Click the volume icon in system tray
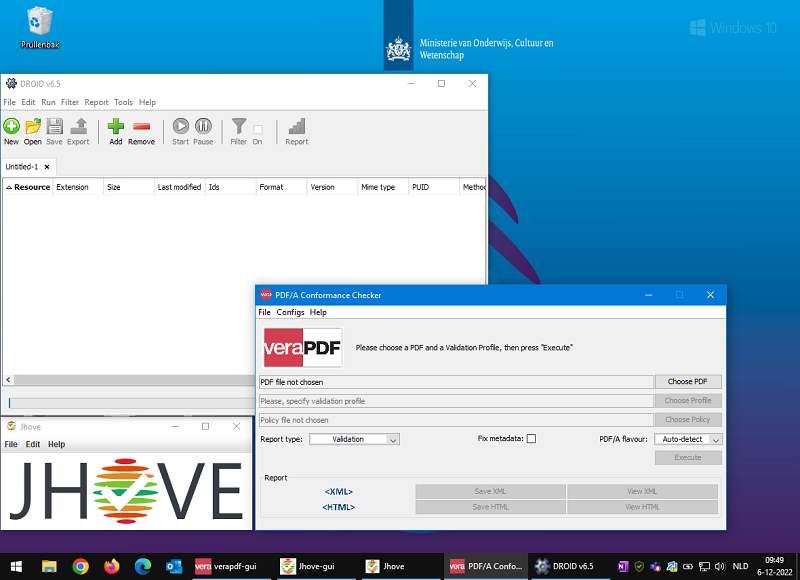This screenshot has width=800, height=580. pos(720,566)
